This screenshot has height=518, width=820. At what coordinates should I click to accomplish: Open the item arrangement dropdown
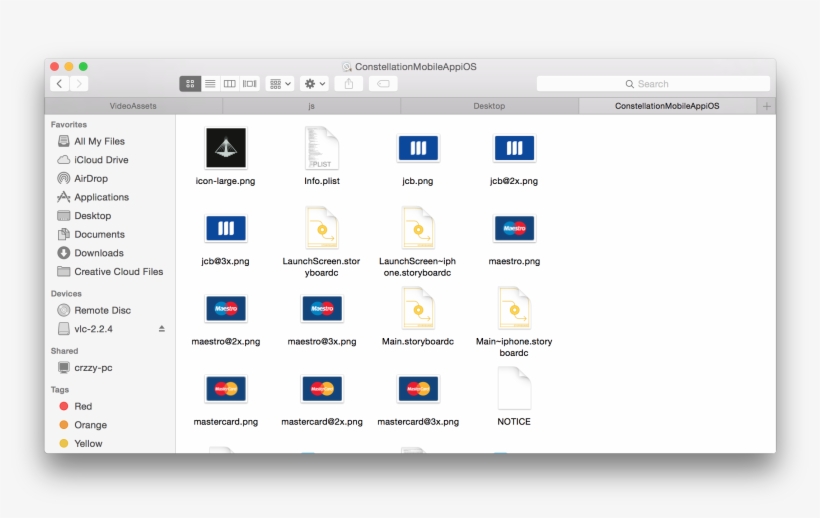pos(280,84)
